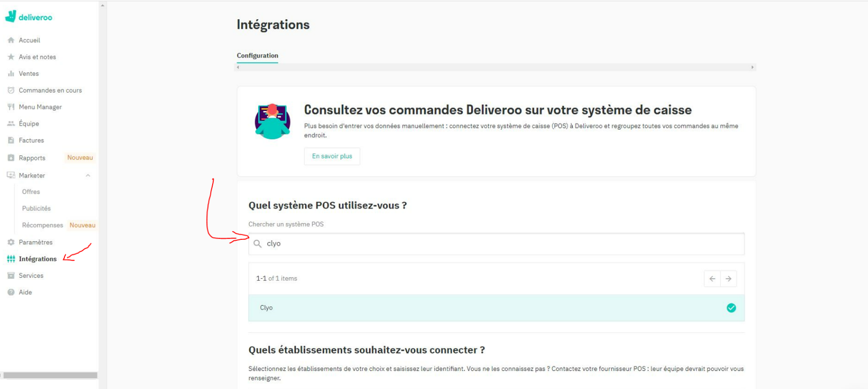Open the Paramètres page
868x389 pixels.
35,242
